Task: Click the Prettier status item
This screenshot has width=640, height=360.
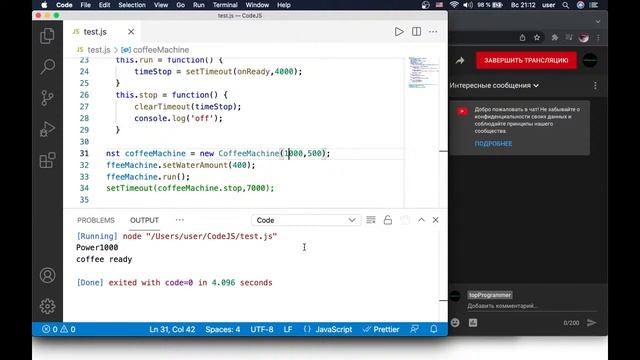Action: (381, 329)
